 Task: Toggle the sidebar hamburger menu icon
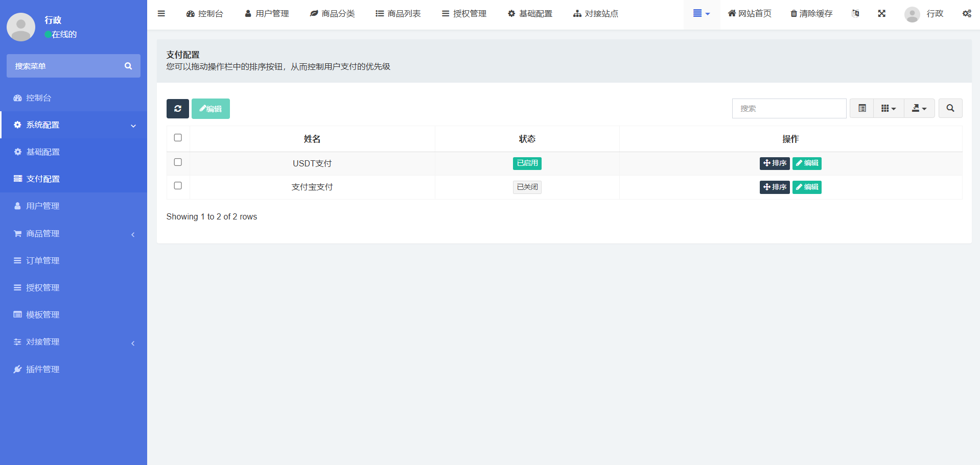click(x=161, y=14)
